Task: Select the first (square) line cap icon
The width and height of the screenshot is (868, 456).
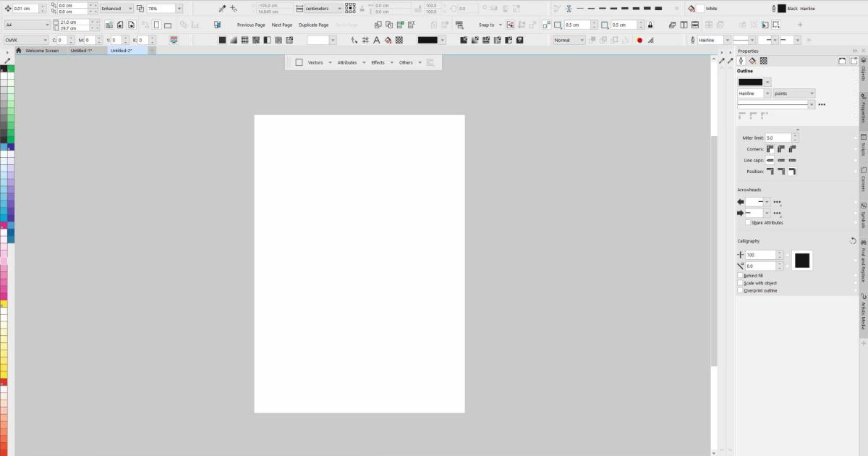Action: pyautogui.click(x=770, y=160)
